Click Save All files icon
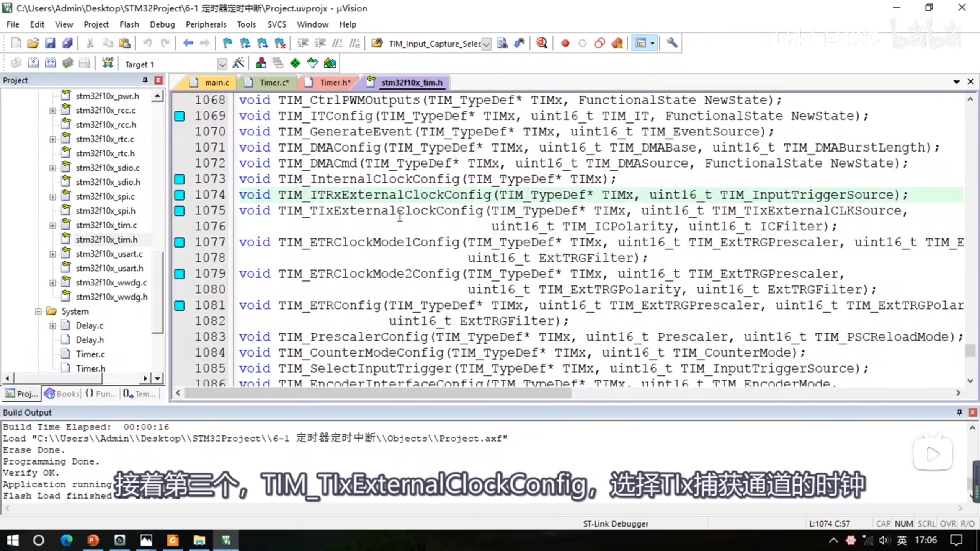 [x=67, y=43]
